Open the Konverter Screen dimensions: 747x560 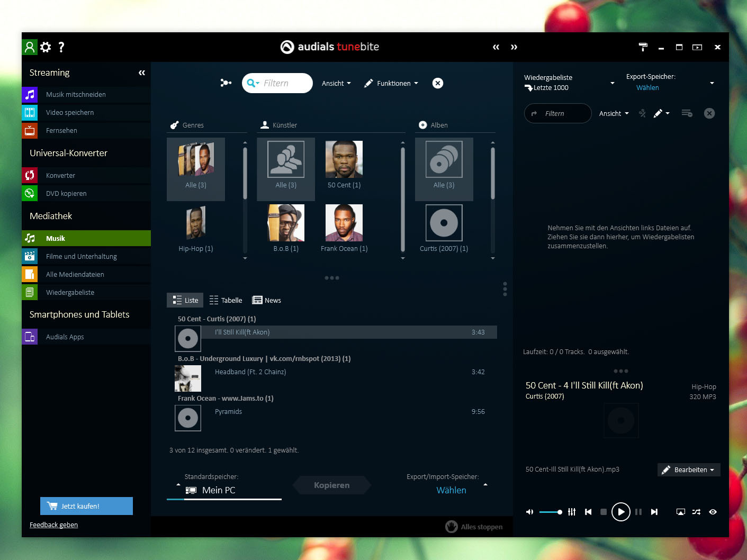tap(86, 176)
